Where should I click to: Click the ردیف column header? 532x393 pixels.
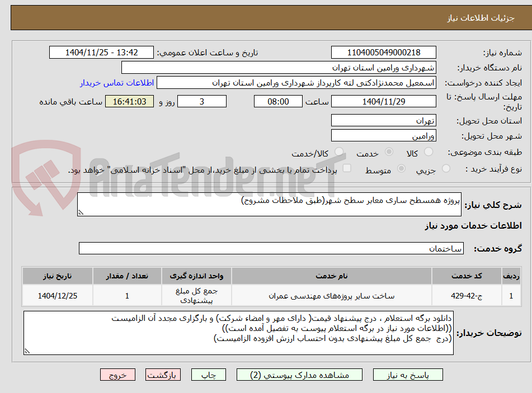511,276
